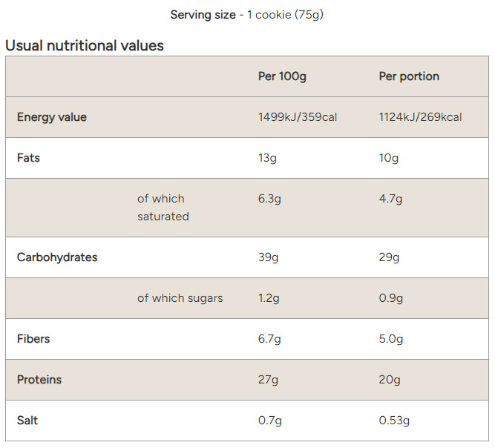Select the 'Fats' row label
Screen dimensions: 495x448
click(x=29, y=158)
